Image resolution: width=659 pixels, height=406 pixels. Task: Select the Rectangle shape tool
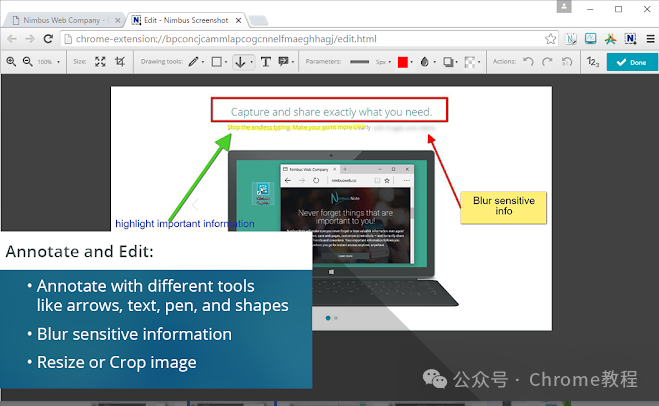216,62
